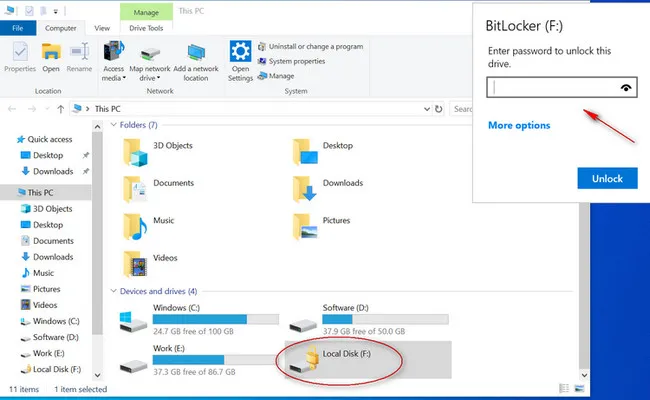This screenshot has width=650, height=400.
Task: Click the Properties ribbon icon
Action: 20,52
